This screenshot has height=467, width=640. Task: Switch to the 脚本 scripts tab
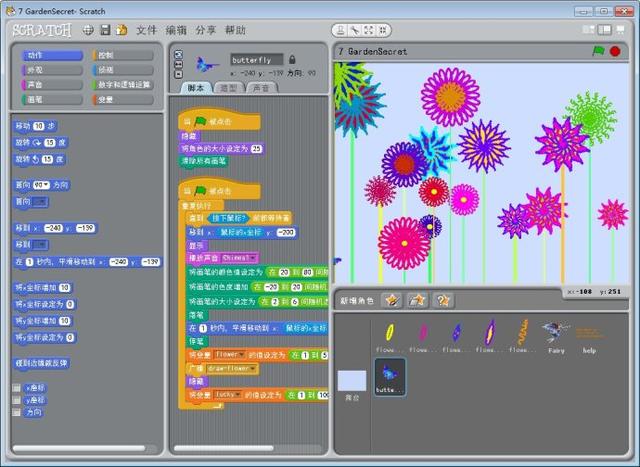196,88
